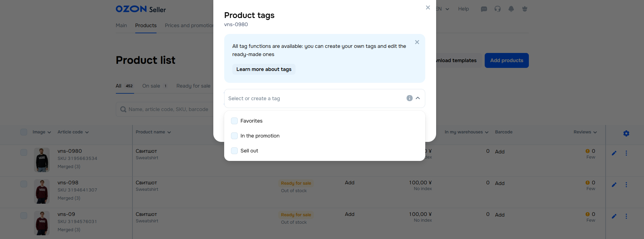644x239 pixels.
Task: Click the chat messages icon in header
Action: (x=484, y=9)
